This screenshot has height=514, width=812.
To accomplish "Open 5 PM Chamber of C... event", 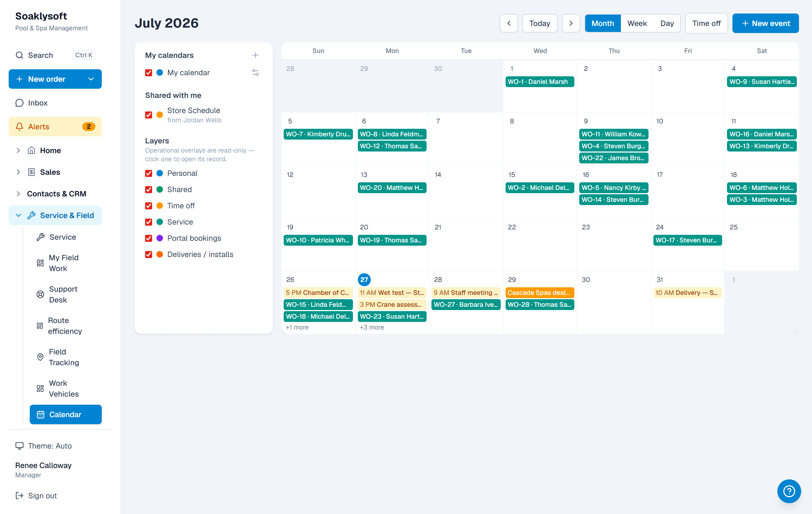I will pyautogui.click(x=318, y=293).
